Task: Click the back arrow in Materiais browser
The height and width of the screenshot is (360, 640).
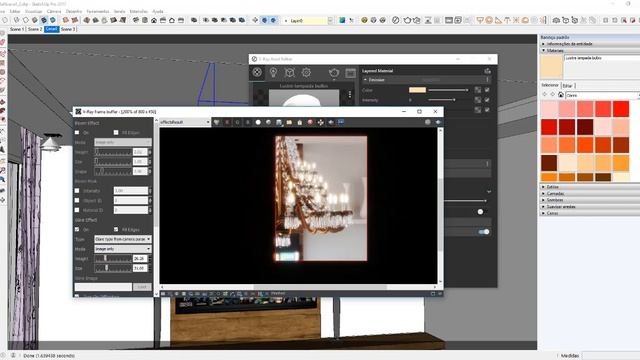Action: click(x=544, y=95)
